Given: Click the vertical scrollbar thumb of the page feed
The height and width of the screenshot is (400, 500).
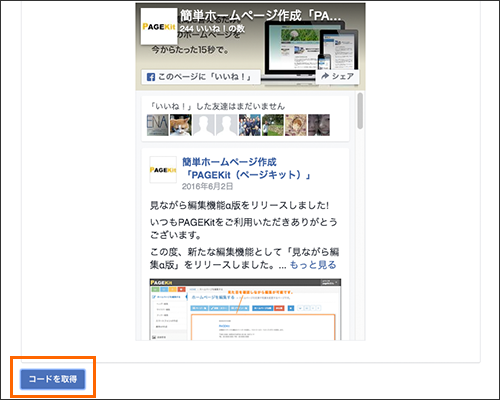Looking at the screenshot, I should click(x=360, y=111).
